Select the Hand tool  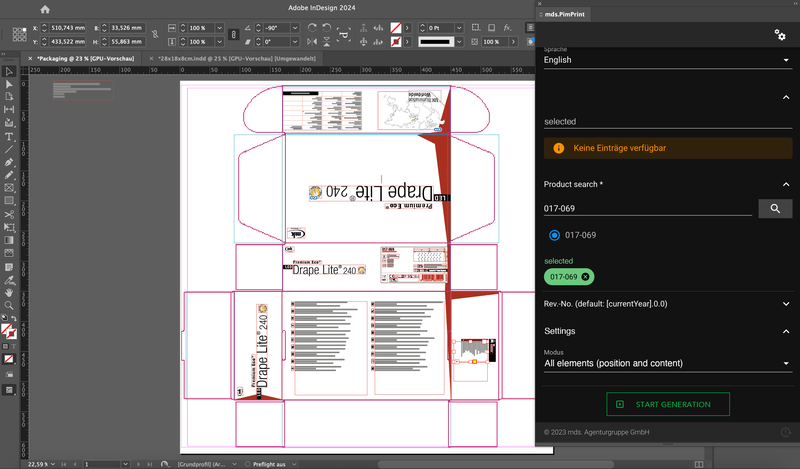9,292
